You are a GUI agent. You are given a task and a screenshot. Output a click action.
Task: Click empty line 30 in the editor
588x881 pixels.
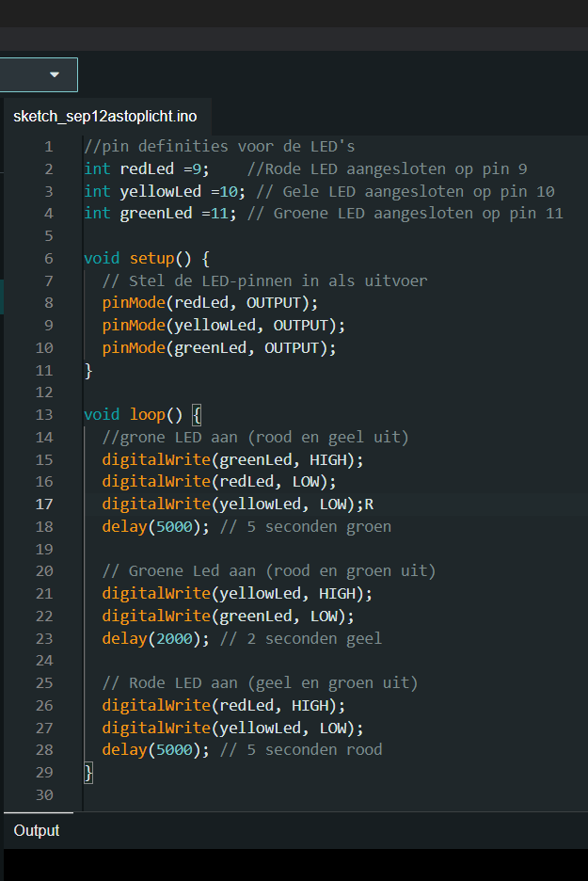tap(282, 794)
